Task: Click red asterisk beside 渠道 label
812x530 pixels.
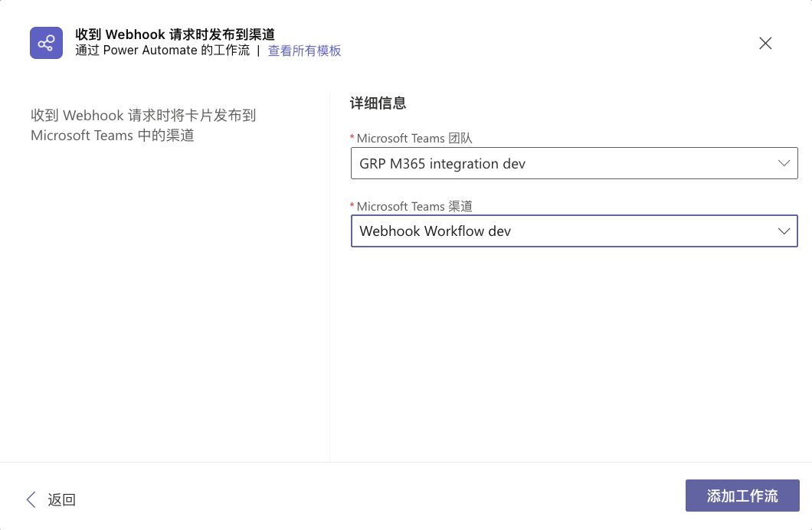Action: (x=352, y=205)
